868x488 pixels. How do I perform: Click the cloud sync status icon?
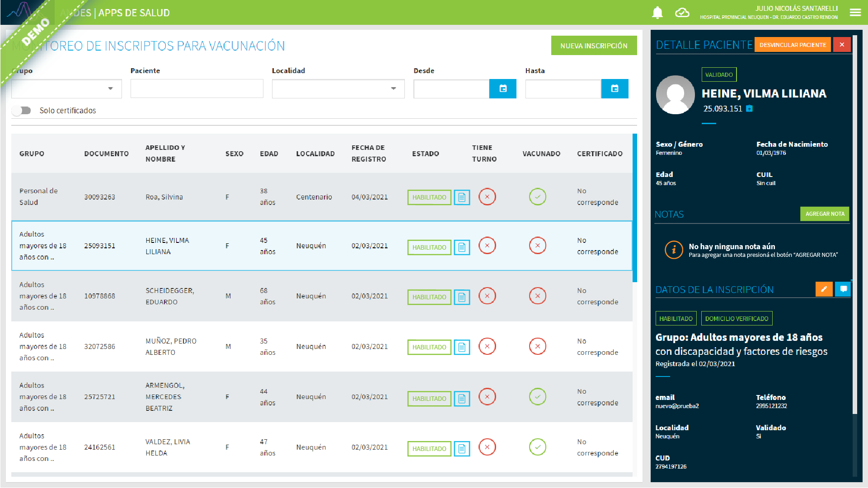[x=682, y=13]
